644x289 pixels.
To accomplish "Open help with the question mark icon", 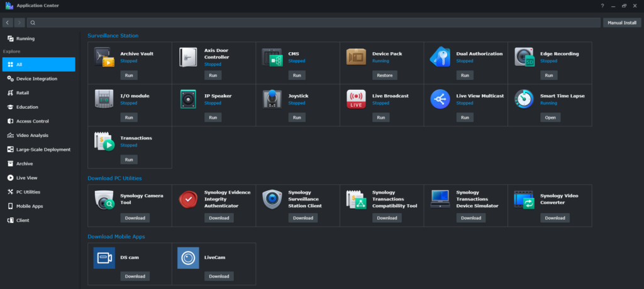I will click(x=602, y=6).
